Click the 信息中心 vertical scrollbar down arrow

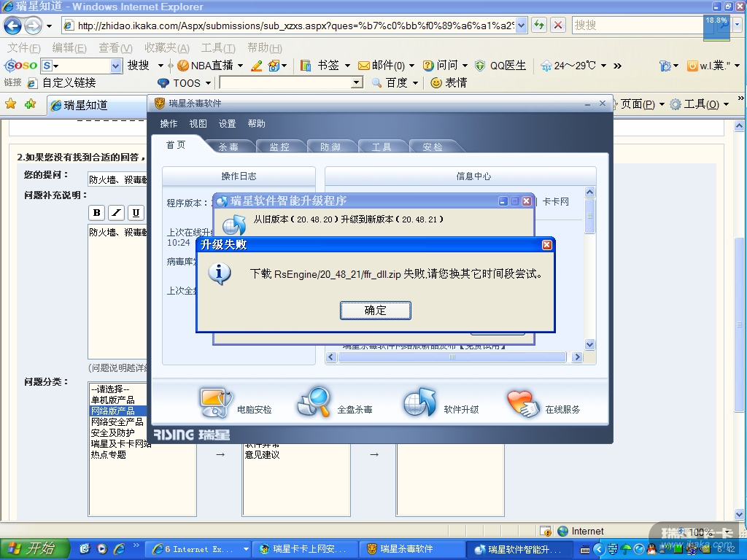tap(589, 344)
